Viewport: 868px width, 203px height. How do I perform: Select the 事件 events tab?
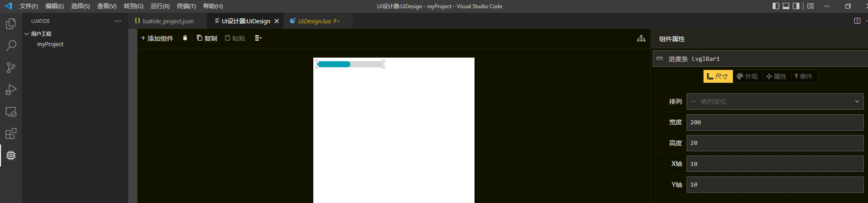click(804, 76)
